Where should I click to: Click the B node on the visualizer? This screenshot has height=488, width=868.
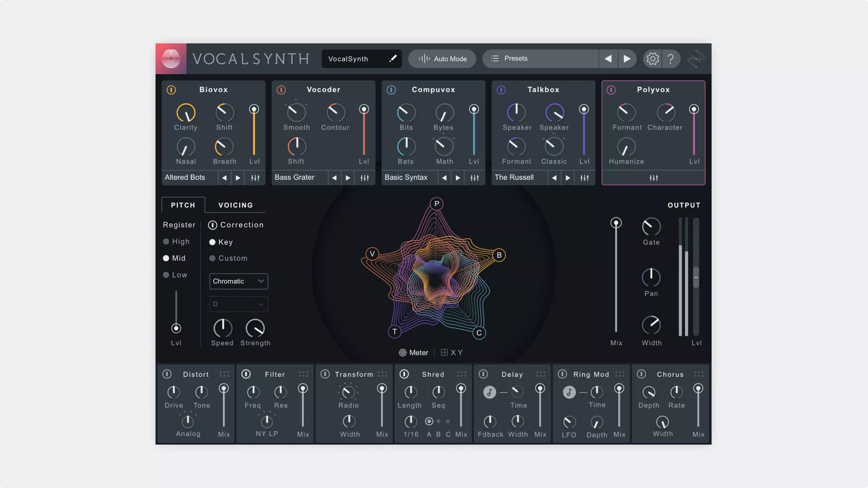click(499, 255)
